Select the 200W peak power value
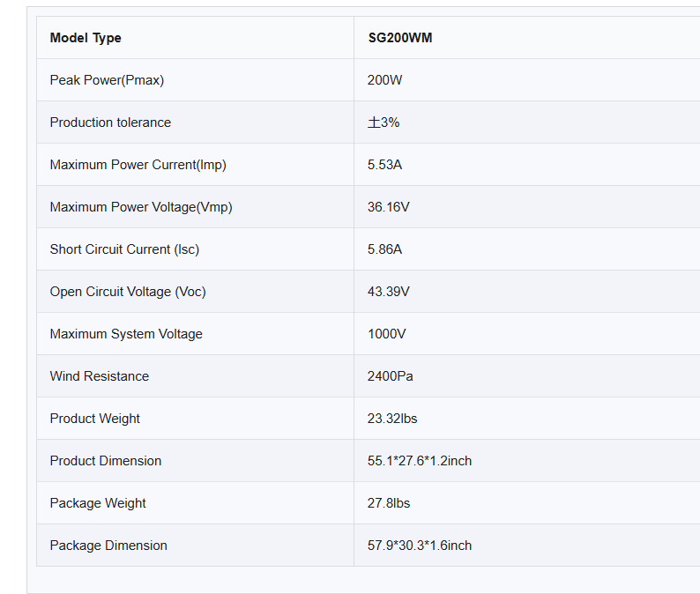The image size is (700, 594). pos(384,80)
